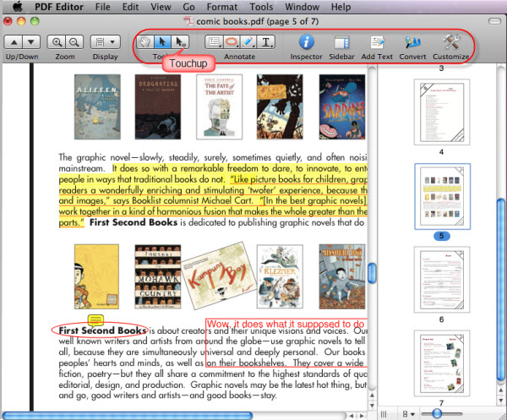The height and width of the screenshot is (420, 507).
Task: Choose the oval shape annotation tool
Action: pos(232,42)
